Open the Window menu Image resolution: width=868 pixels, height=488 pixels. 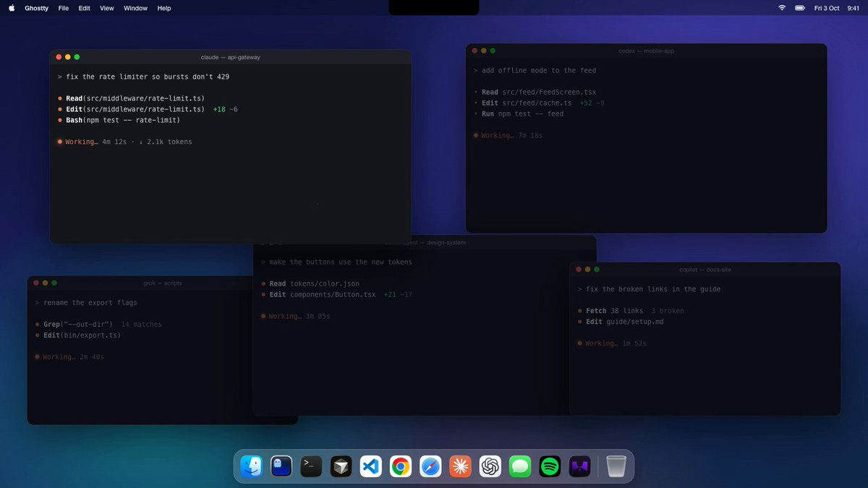click(x=135, y=8)
